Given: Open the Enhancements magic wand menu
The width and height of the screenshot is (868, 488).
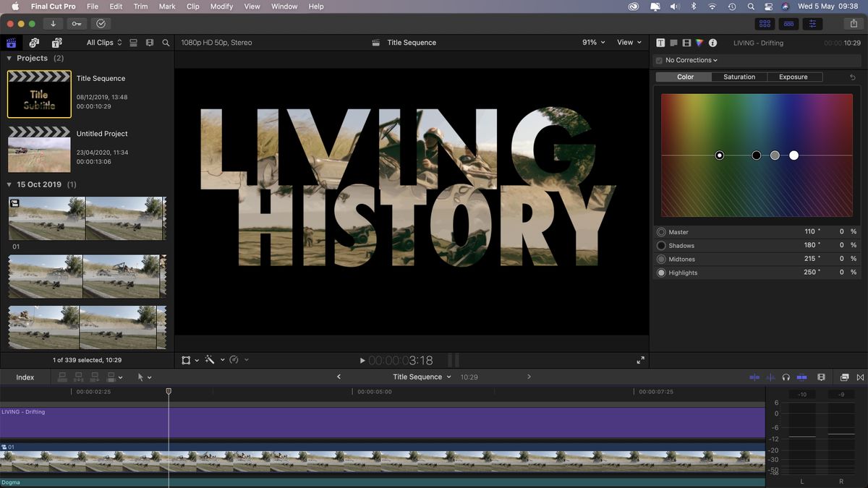Looking at the screenshot, I should point(210,359).
